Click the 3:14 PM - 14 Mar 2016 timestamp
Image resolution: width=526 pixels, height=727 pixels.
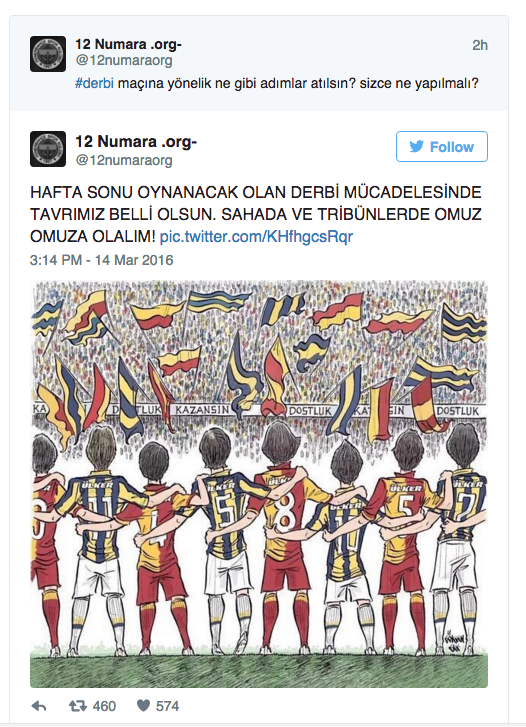[x=102, y=260]
